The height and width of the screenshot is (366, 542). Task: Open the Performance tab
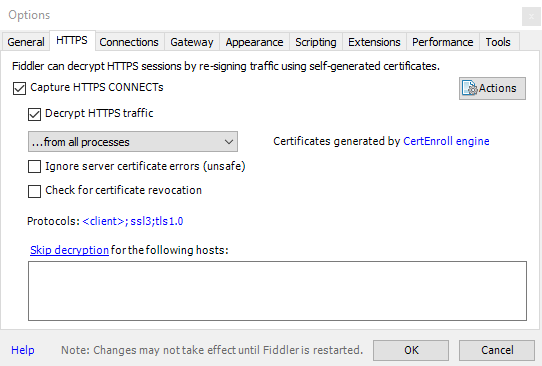click(443, 42)
